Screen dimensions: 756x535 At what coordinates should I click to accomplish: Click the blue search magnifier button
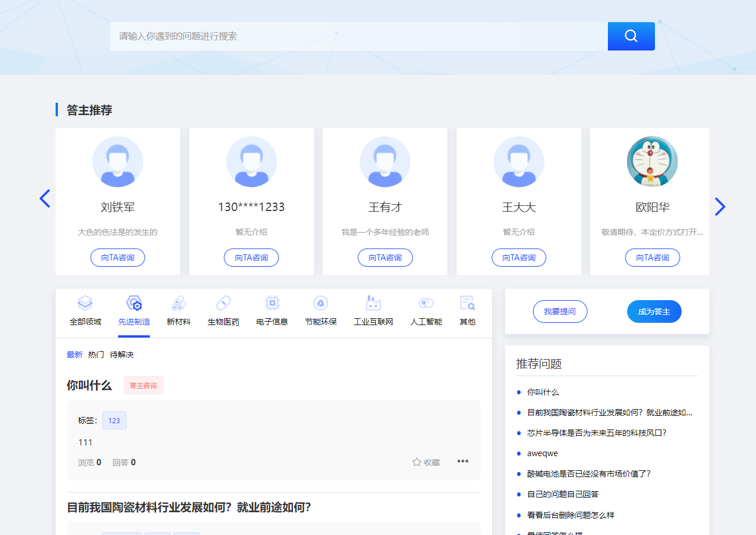point(631,36)
